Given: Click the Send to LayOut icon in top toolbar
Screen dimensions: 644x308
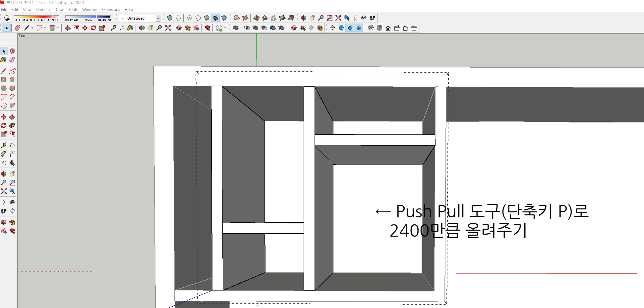Looking at the screenshot, I should coord(196,28).
